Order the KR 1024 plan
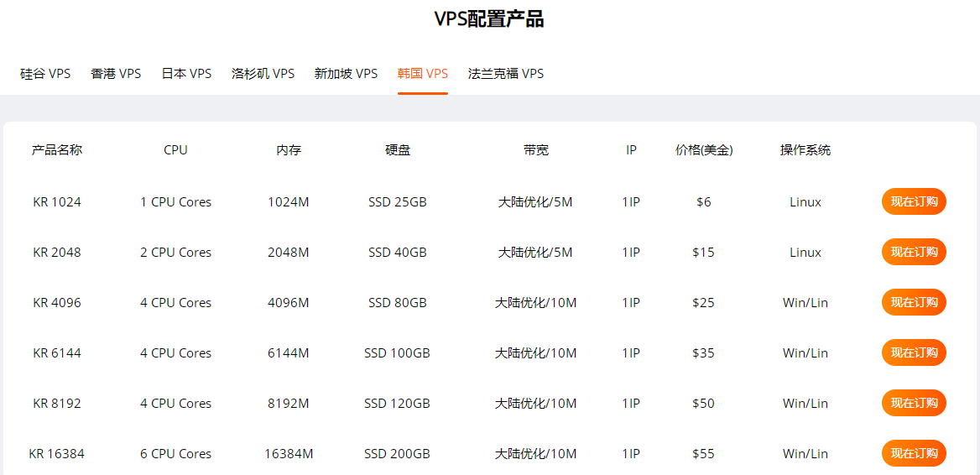Screen dimensions: 980x475 (913, 201)
